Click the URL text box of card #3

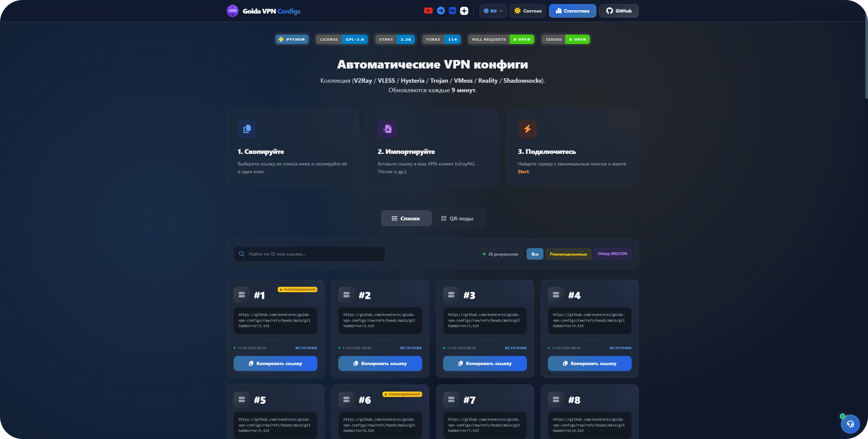tap(485, 320)
